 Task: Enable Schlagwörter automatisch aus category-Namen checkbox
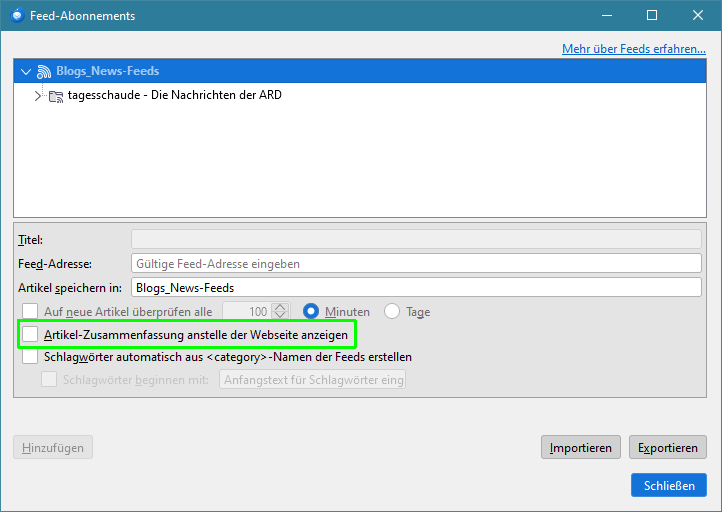(x=30, y=356)
